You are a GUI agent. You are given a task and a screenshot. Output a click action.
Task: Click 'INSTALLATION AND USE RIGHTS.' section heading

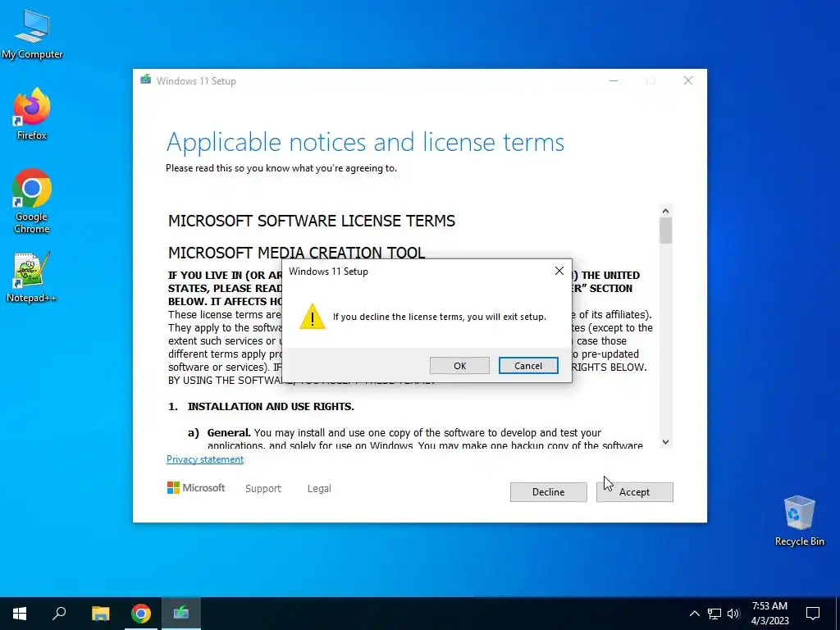(271, 407)
